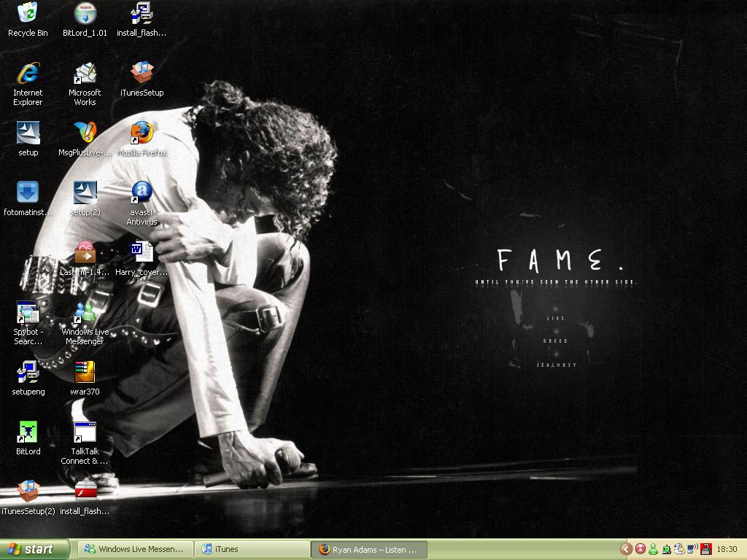Select the MsgPlusLive installer icon

[x=85, y=134]
